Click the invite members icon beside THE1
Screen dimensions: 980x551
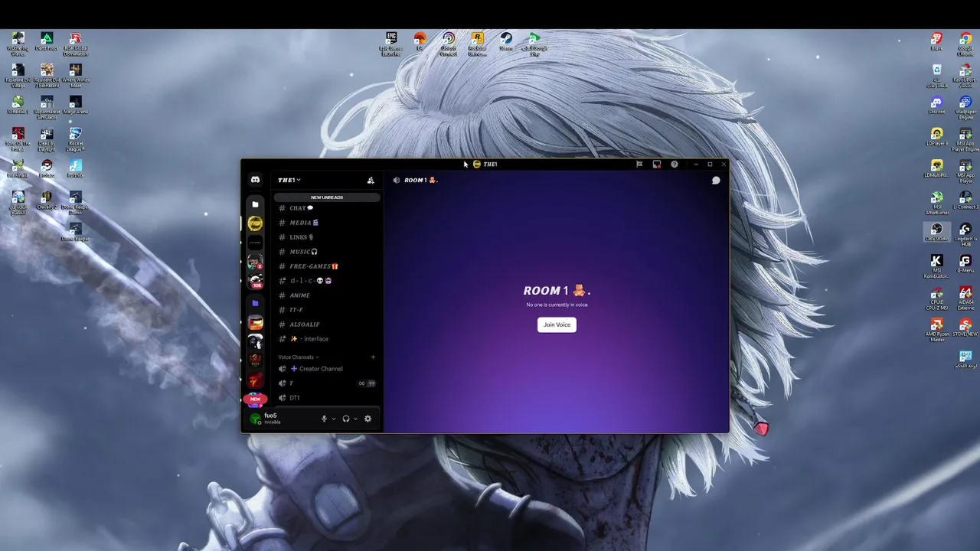(371, 180)
